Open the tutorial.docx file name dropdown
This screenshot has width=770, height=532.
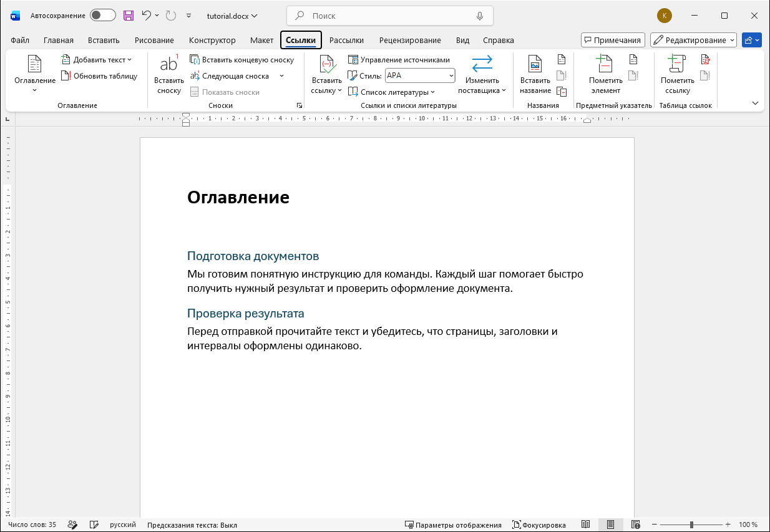point(232,16)
